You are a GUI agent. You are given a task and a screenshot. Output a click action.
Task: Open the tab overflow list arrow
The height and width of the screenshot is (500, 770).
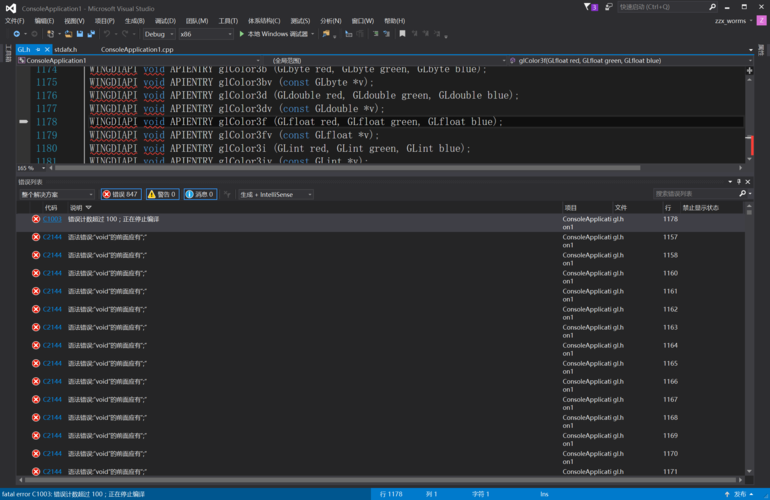(750, 50)
